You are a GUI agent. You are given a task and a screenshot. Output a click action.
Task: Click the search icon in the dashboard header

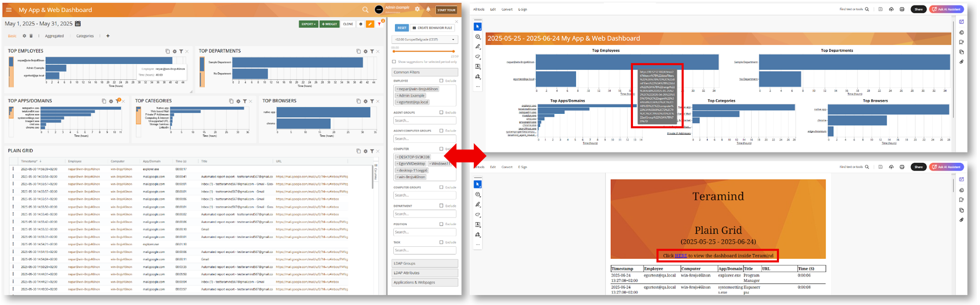[x=365, y=10]
